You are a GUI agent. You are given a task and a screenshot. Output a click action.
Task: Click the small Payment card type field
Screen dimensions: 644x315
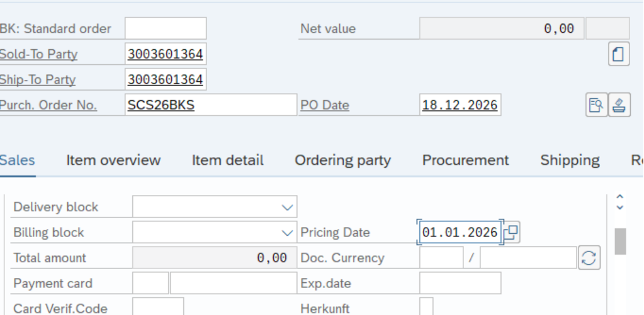click(x=150, y=283)
